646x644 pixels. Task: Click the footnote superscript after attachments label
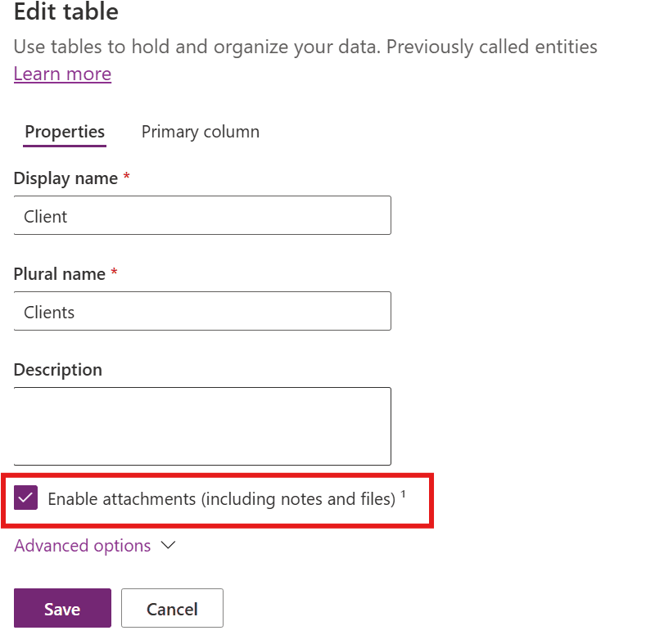click(x=404, y=493)
